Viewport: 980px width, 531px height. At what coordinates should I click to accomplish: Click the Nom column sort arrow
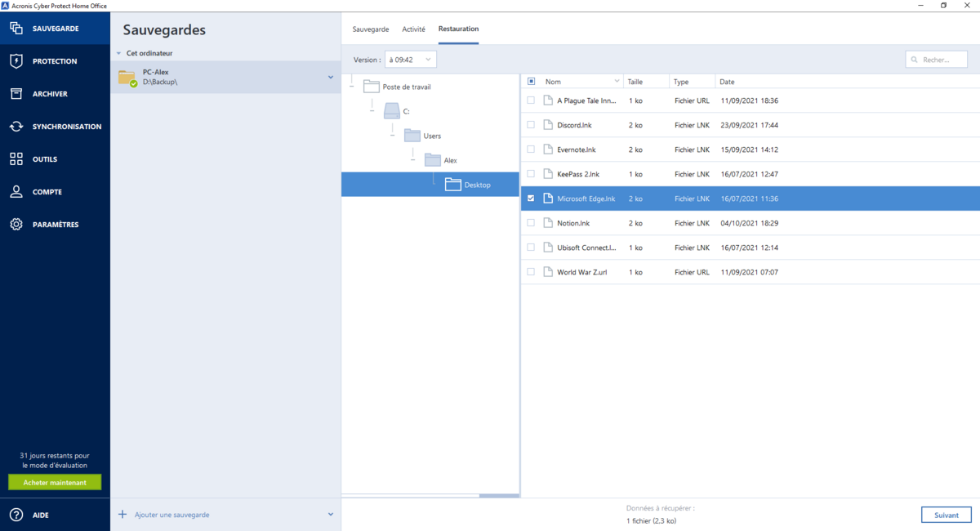click(617, 82)
